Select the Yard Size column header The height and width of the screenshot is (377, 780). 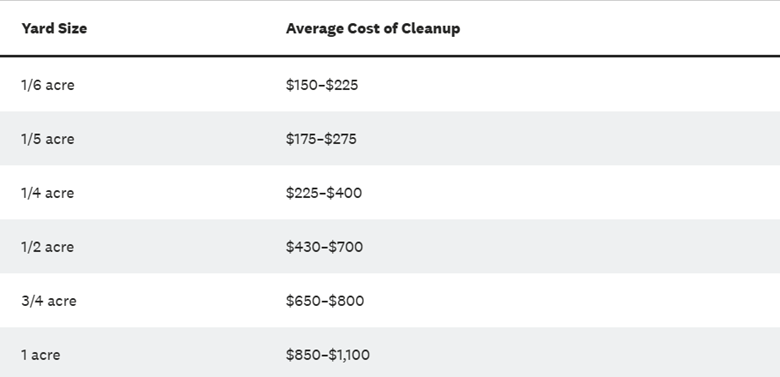tap(54, 28)
